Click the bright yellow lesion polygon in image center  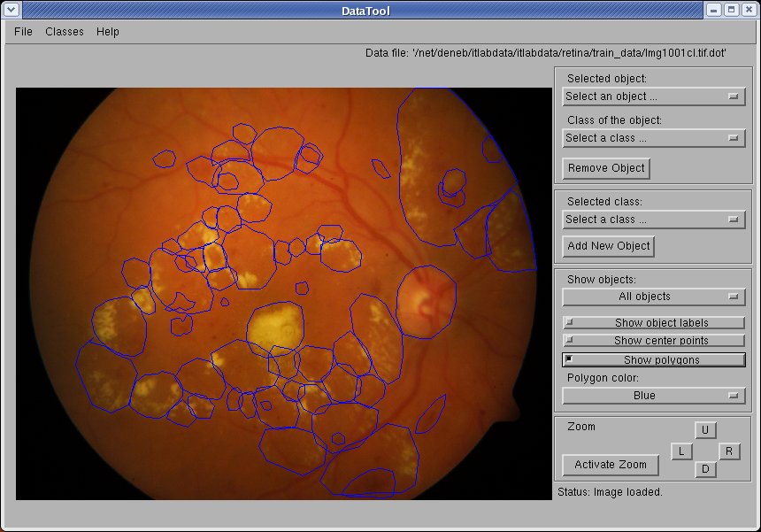(275, 329)
